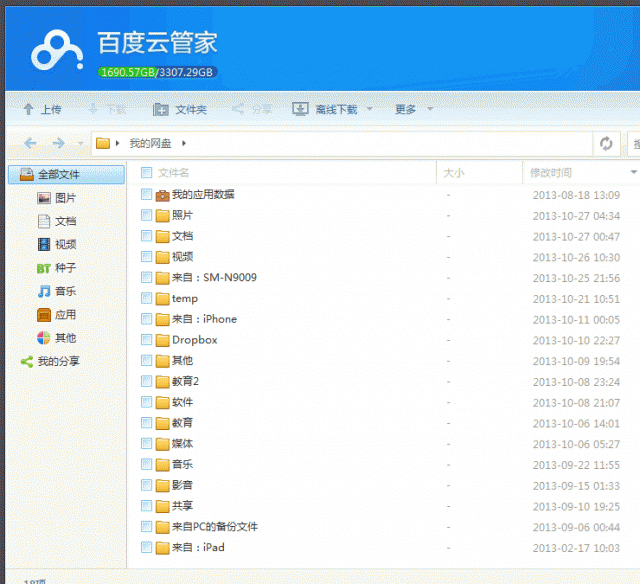Click the 教育2 folder icon
640x584 pixels.
(162, 382)
